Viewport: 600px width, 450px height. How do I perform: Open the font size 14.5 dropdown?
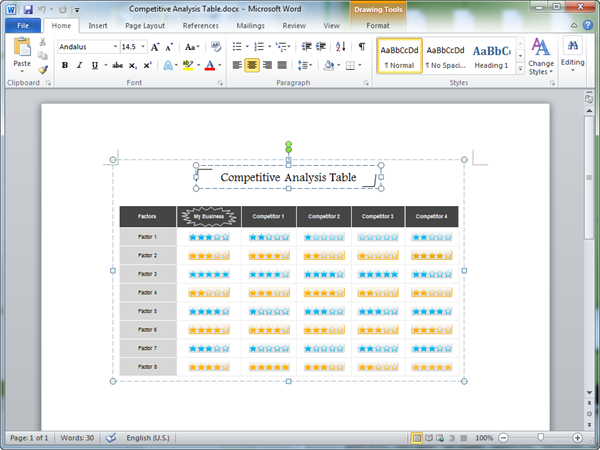pos(143,47)
